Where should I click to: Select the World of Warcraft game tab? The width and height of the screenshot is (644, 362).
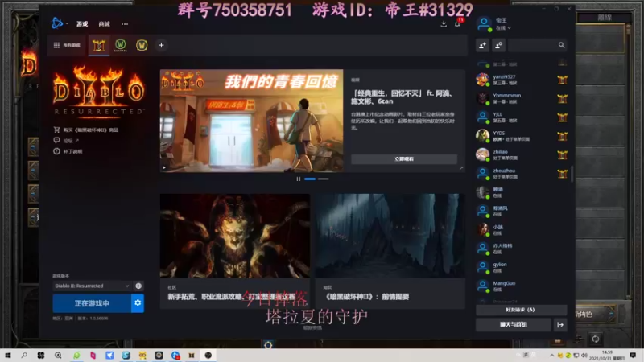point(142,45)
